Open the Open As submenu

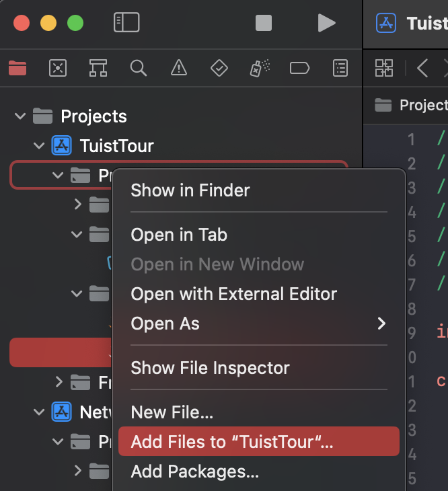259,324
